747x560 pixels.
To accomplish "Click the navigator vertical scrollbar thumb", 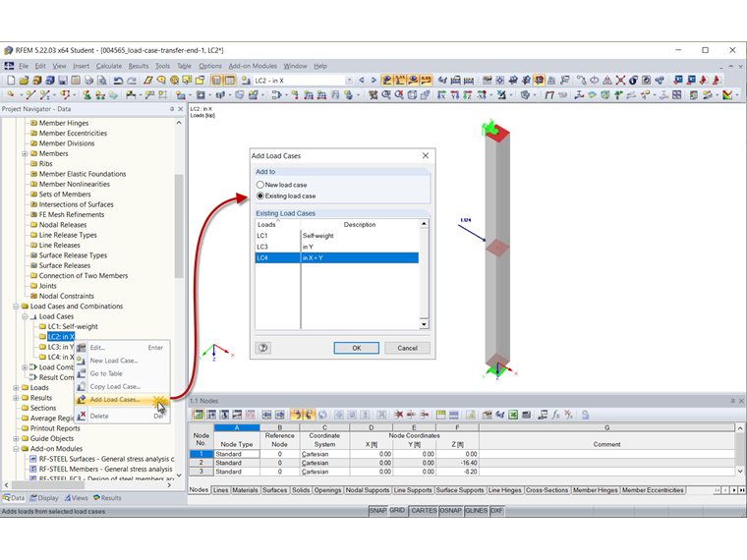I will 179,226.
